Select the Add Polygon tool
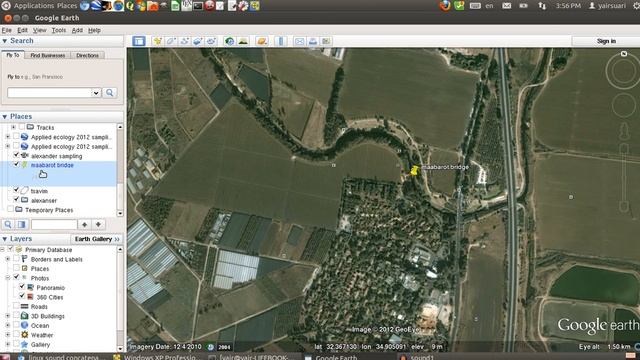640x360 pixels. pos(171,41)
